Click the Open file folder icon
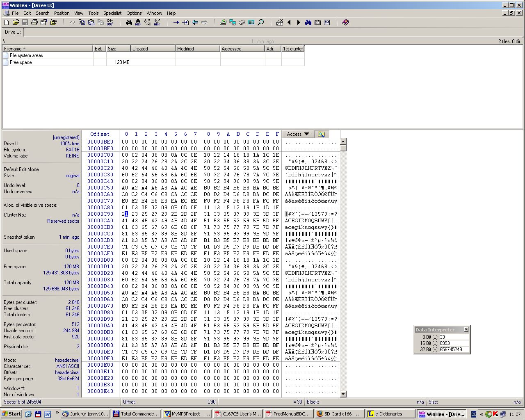The width and height of the screenshot is (525, 420). coord(16,23)
